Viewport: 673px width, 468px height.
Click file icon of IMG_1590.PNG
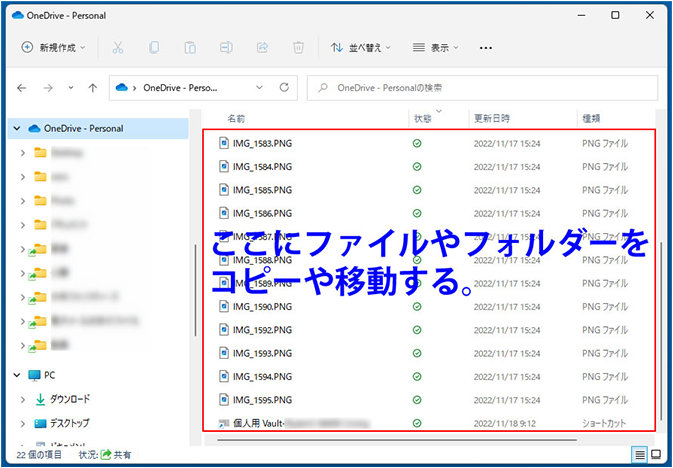(x=224, y=306)
